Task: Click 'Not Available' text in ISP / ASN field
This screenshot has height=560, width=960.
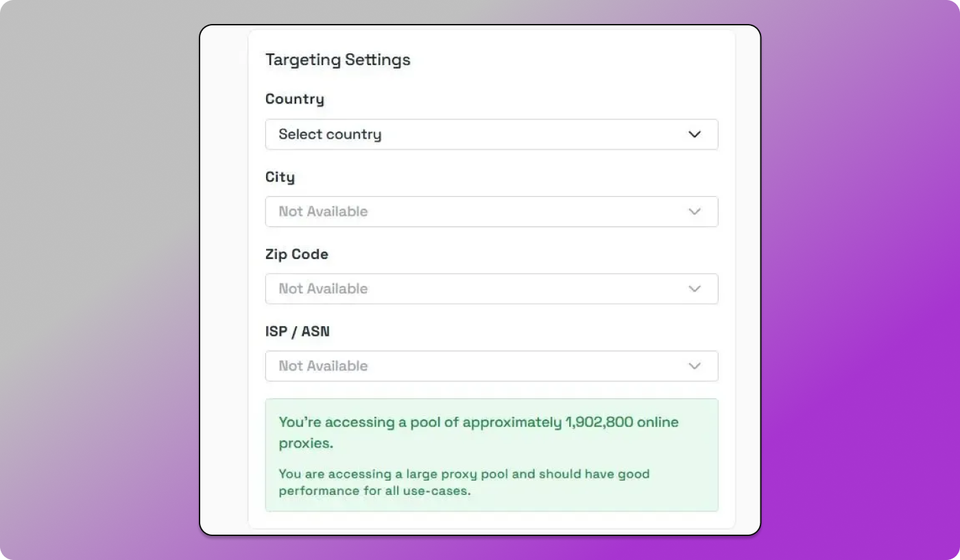Action: [x=323, y=366]
